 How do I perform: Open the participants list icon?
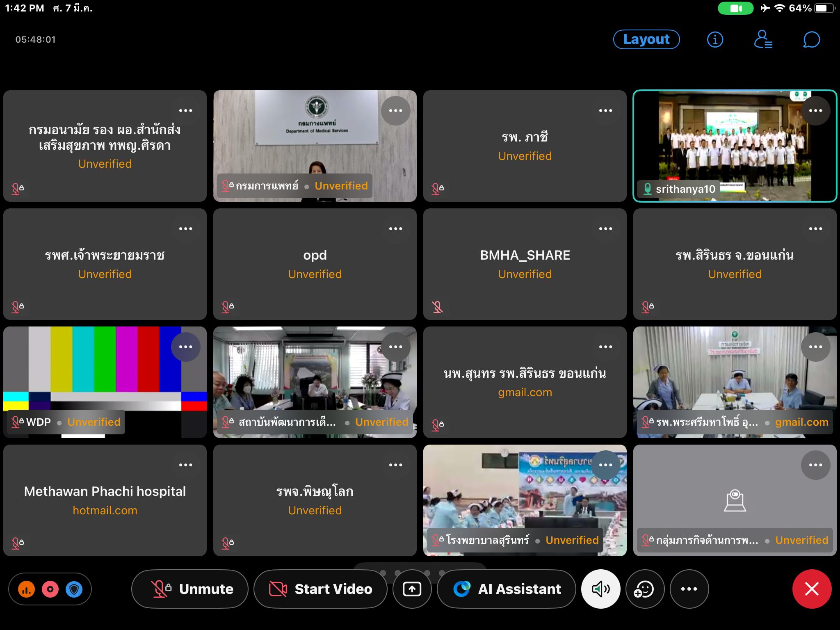763,40
